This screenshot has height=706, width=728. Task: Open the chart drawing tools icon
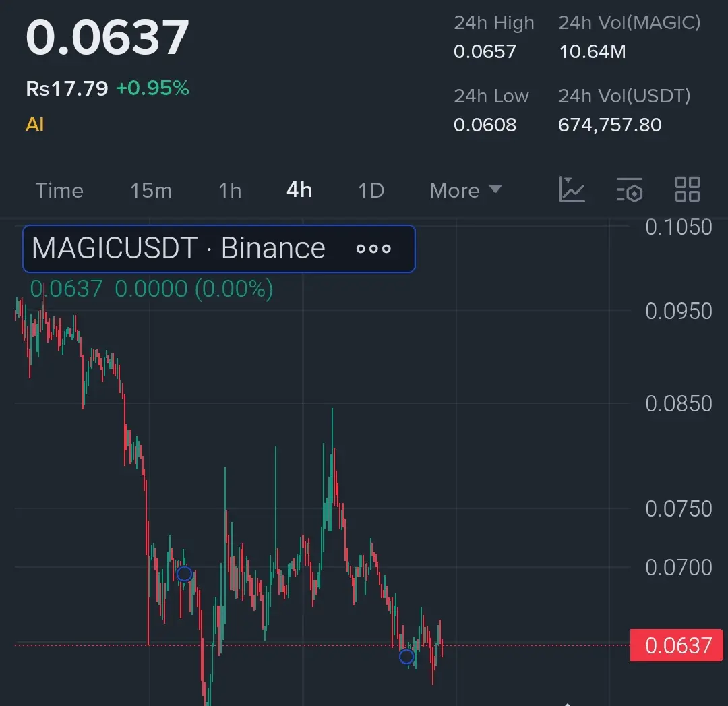click(x=572, y=189)
